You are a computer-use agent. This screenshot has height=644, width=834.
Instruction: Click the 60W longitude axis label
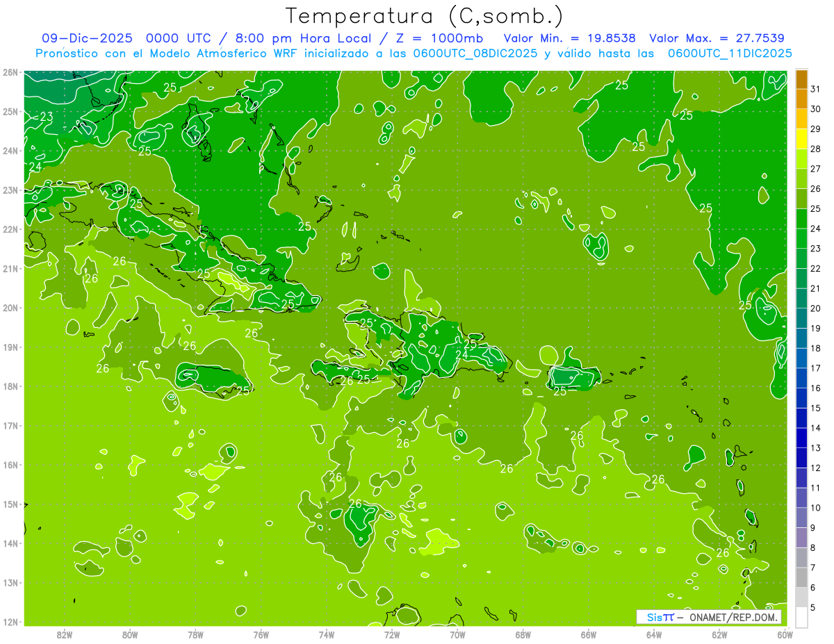[x=785, y=634]
